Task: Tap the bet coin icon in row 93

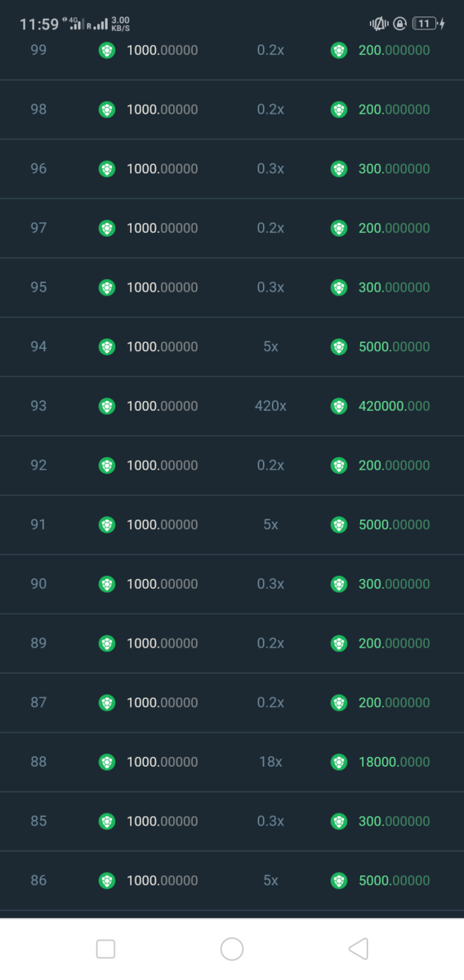Action: (x=107, y=406)
